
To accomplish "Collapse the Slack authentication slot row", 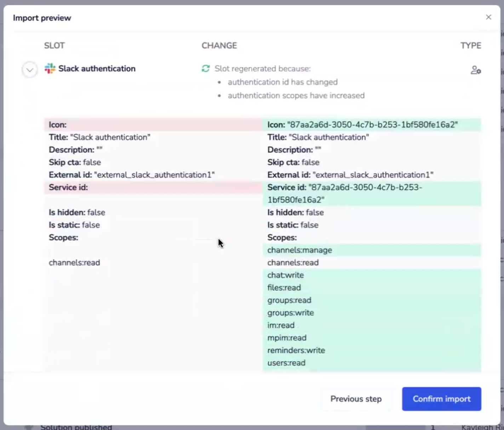I will (30, 70).
